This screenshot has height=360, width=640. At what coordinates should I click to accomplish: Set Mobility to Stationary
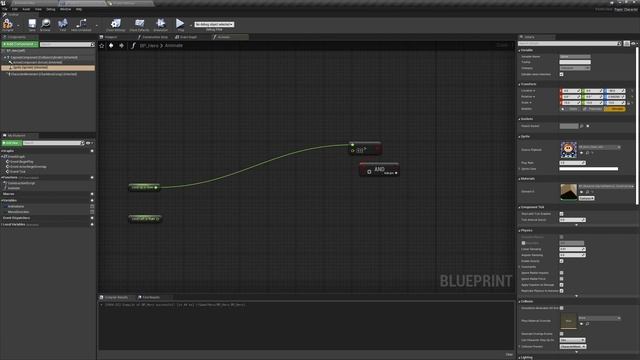tap(593, 109)
